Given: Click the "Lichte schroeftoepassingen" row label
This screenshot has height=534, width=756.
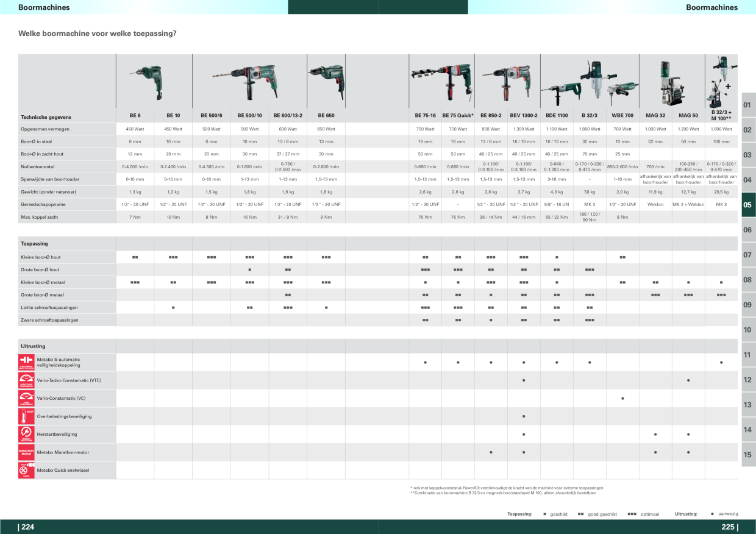Looking at the screenshot, I should (x=49, y=307).
